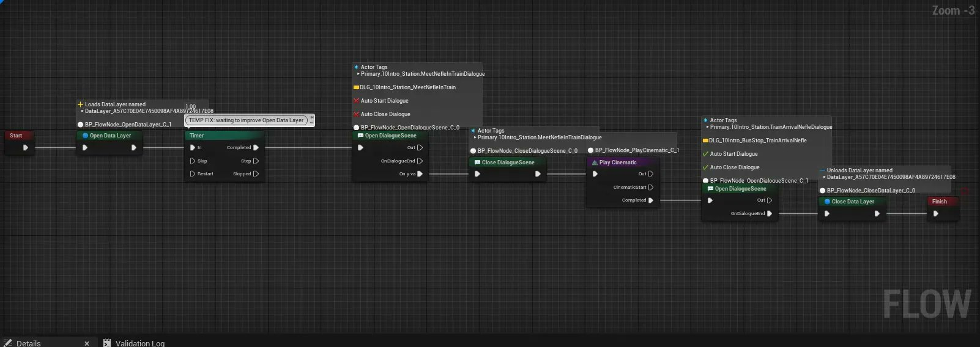Expand the Unloads DataLayer named entry arrow
Image resolution: width=980 pixels, height=347 pixels.
click(x=824, y=177)
